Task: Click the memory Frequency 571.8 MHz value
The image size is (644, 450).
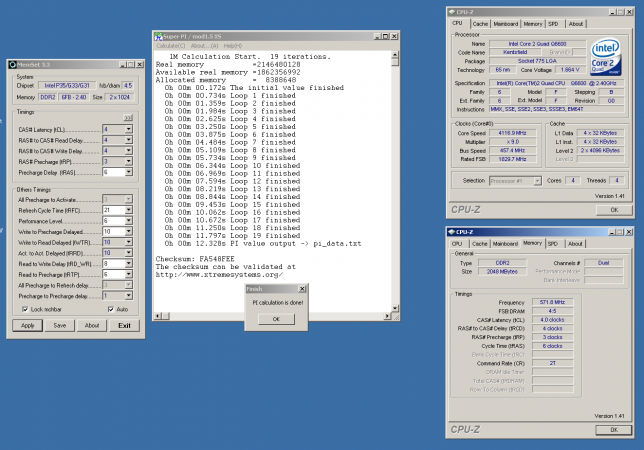Action: (x=552, y=302)
